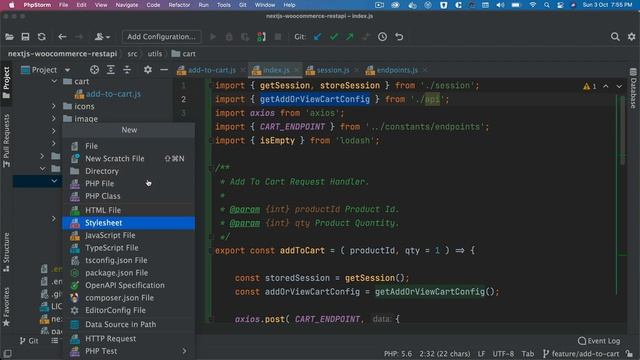Choose New Scratch File
The image size is (640, 360).
point(129,158)
